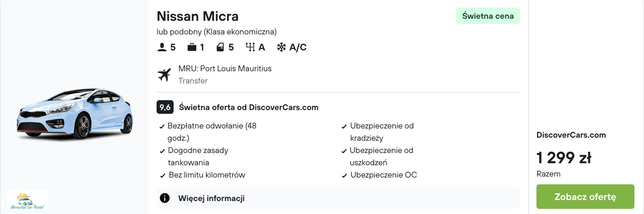This screenshot has height=214, width=644.
Task: Click the automatic transmission gear icon
Action: click(x=251, y=47)
